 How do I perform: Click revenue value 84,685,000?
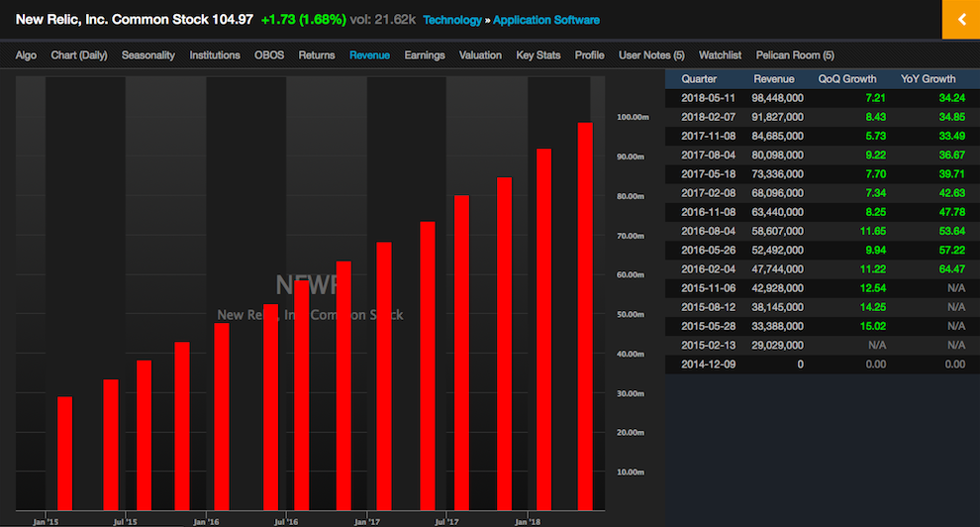[777, 136]
